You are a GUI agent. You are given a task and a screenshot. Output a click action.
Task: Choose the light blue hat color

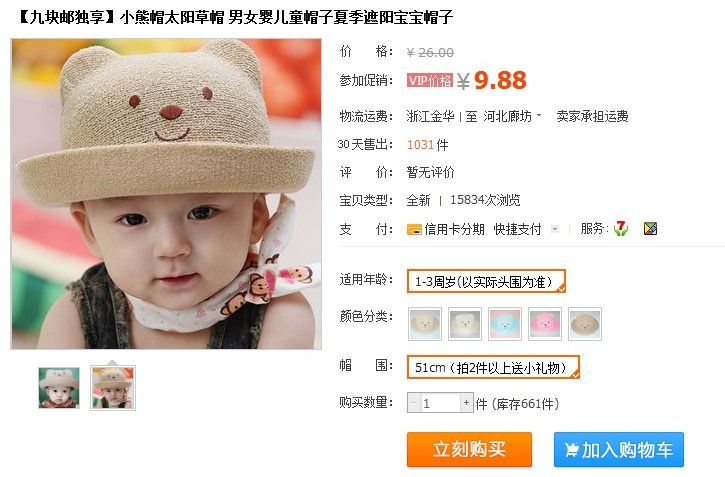505,324
